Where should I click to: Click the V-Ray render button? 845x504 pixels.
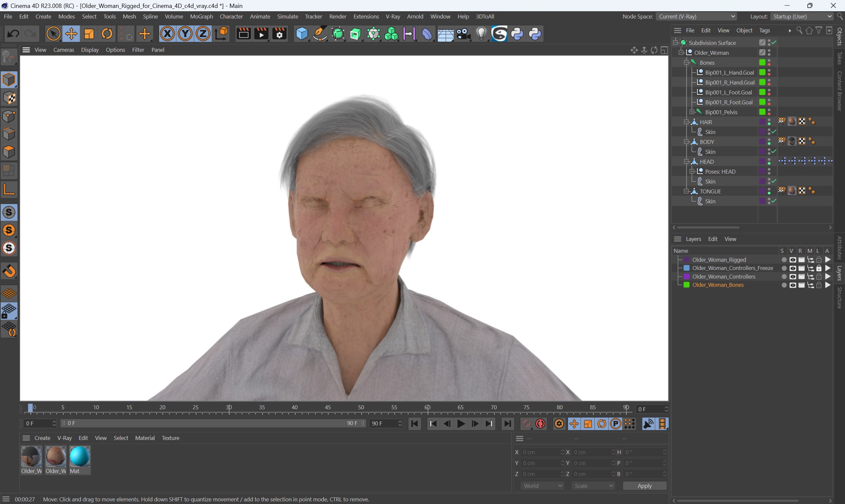[x=499, y=34]
